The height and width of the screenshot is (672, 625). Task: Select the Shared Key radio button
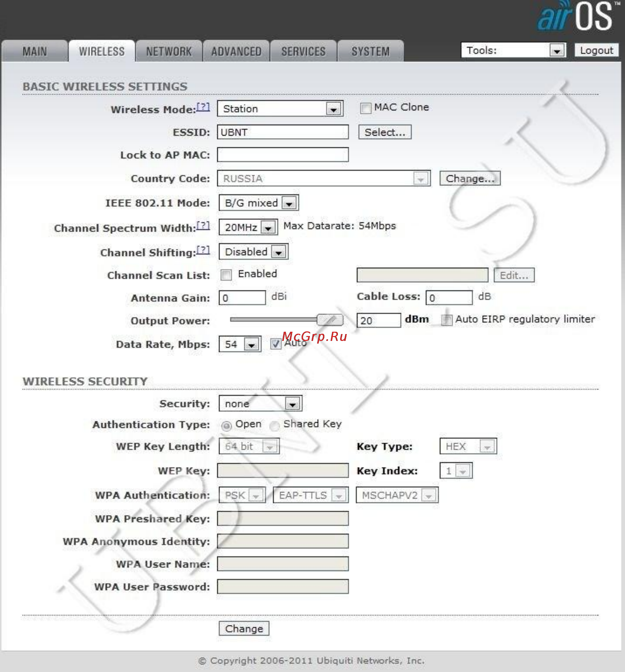[274, 426]
